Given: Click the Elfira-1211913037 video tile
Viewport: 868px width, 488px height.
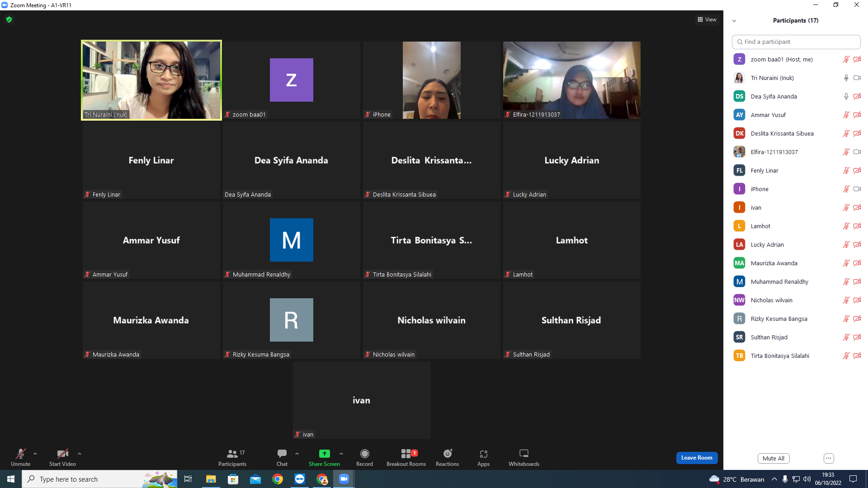Looking at the screenshot, I should click(572, 80).
